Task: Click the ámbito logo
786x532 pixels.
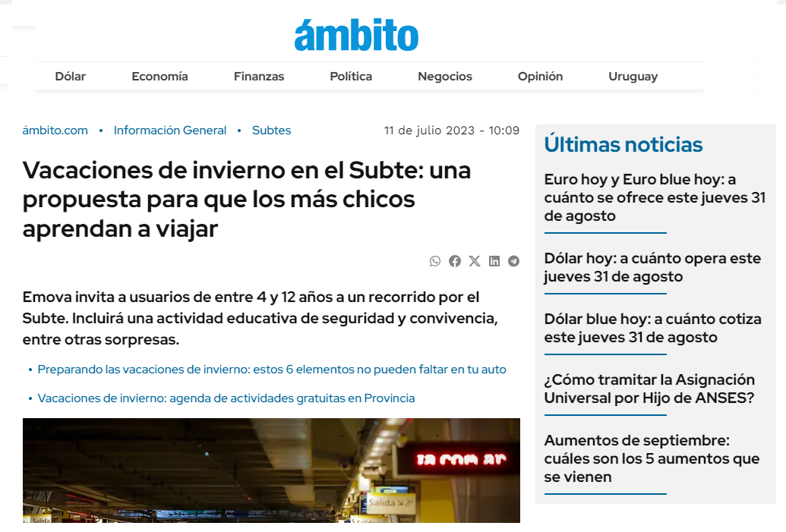Action: (x=356, y=35)
